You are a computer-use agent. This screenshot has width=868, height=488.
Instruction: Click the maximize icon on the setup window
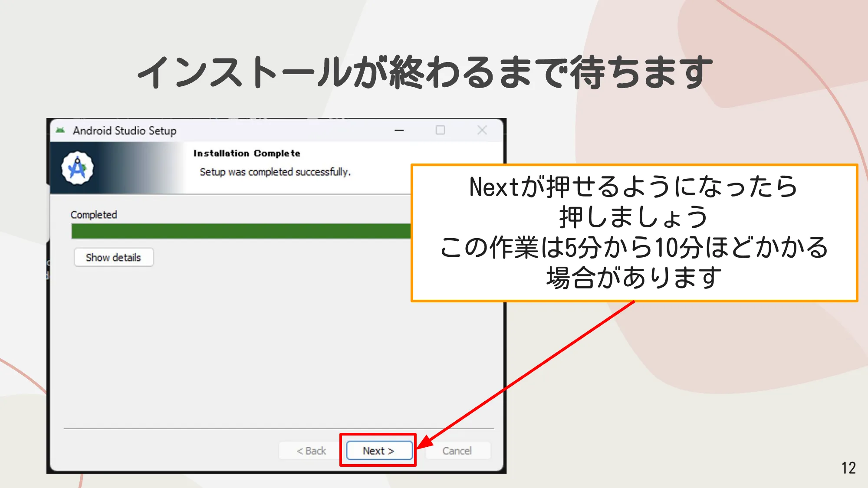pyautogui.click(x=441, y=130)
